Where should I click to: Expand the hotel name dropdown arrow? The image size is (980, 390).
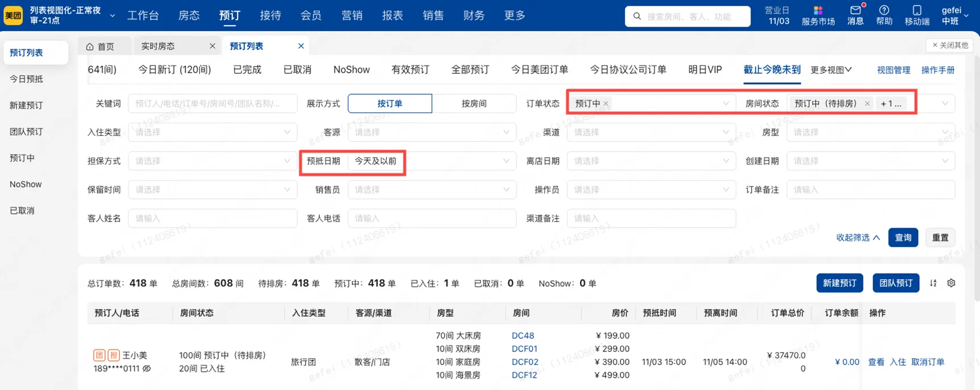[112, 15]
